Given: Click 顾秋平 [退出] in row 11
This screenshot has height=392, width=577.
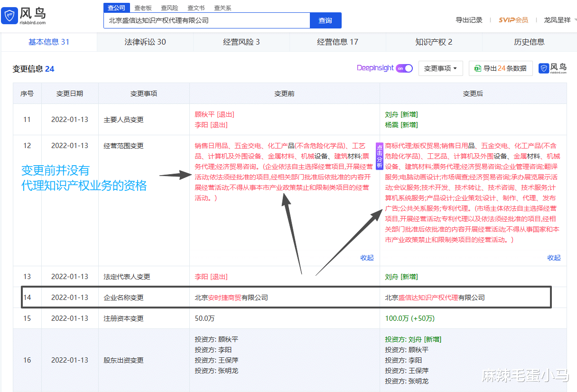Looking at the screenshot, I should coord(214,114).
